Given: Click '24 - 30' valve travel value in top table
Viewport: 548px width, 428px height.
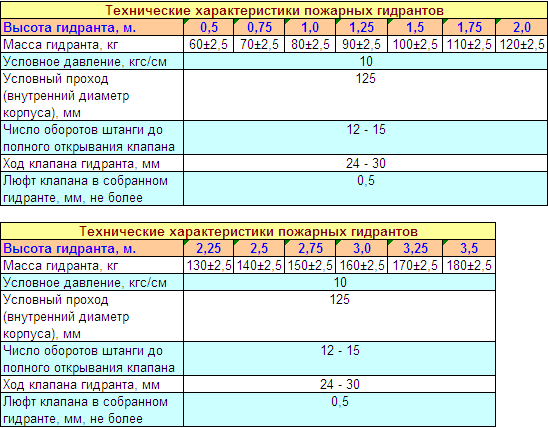Looking at the screenshot, I should 366,163.
